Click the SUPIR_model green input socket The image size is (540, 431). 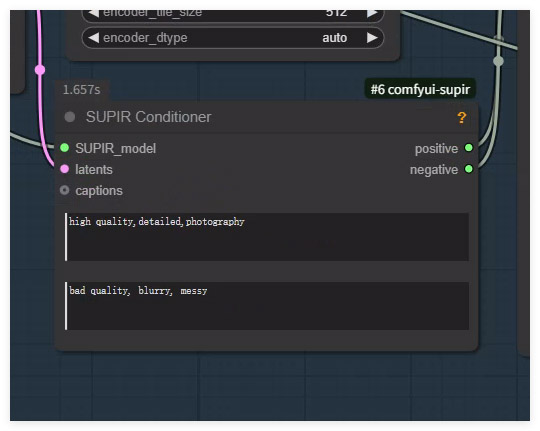click(x=64, y=148)
